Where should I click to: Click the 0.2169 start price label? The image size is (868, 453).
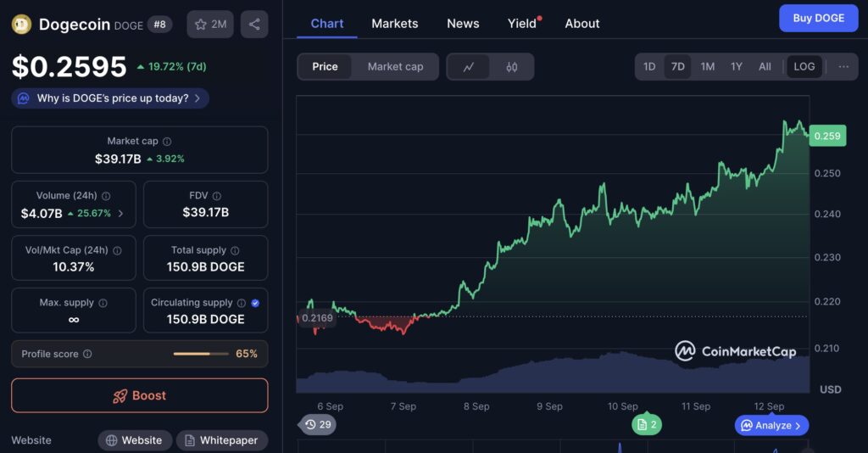pyautogui.click(x=317, y=318)
